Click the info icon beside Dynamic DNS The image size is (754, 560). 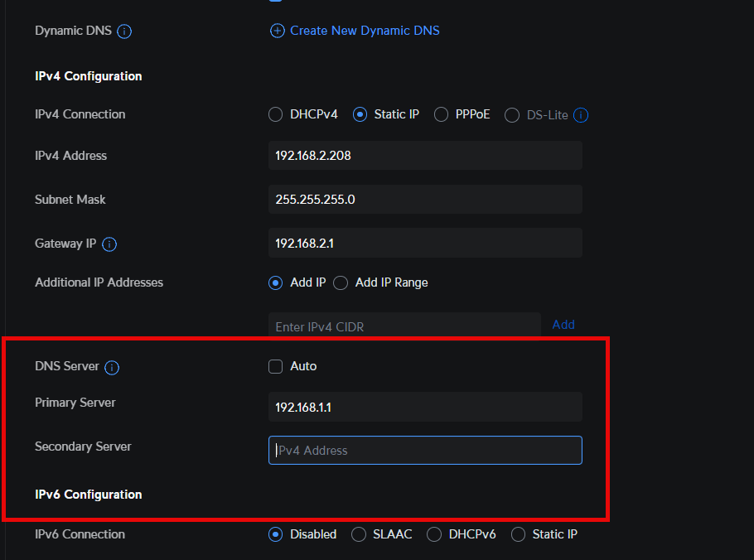[x=124, y=31]
